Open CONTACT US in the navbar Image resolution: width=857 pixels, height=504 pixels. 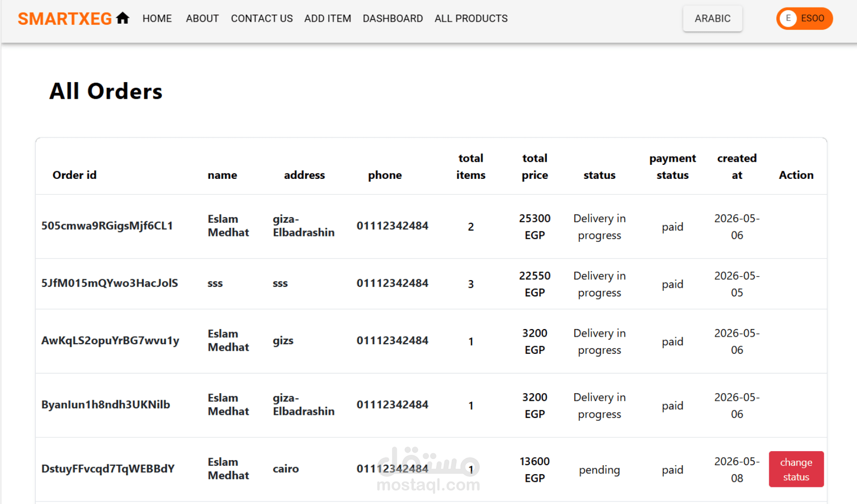262,19
